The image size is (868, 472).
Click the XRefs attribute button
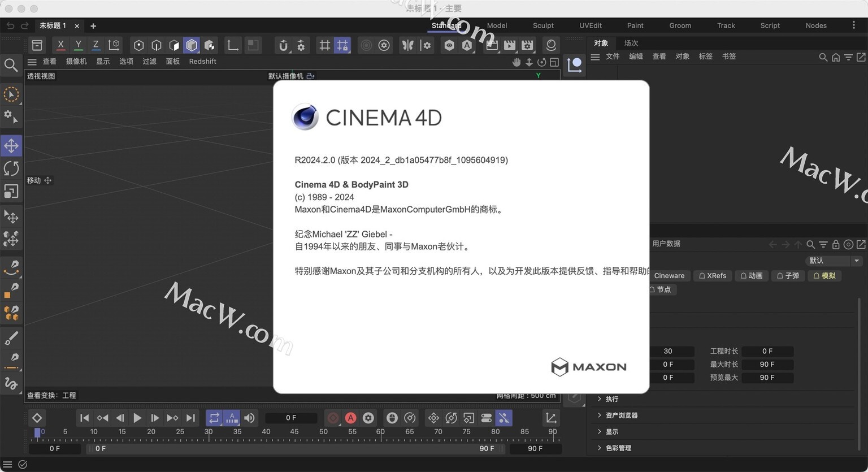coord(713,276)
